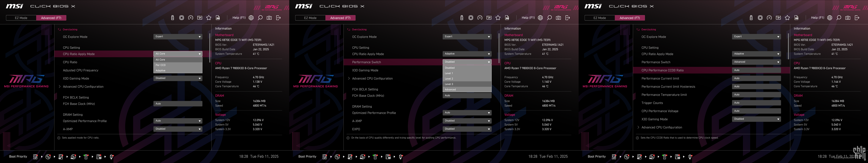Open Help (F1) in middle panel
This screenshot has height=163, width=868.
pos(528,18)
